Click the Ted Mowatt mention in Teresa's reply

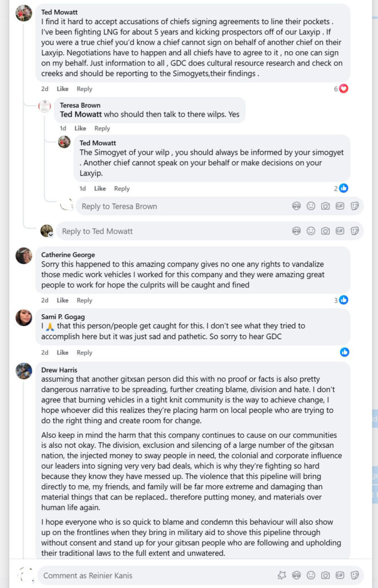(81, 114)
